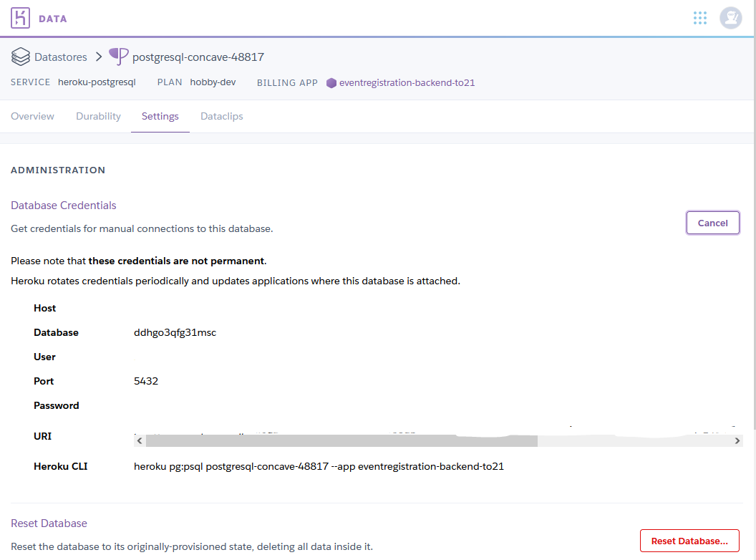Select the Settings tab
The image size is (756, 560).
pyautogui.click(x=160, y=116)
